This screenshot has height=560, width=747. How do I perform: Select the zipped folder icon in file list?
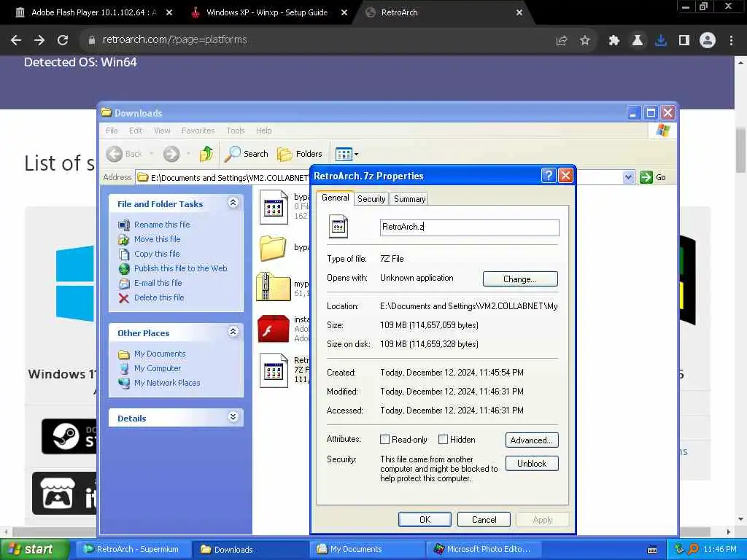pyautogui.click(x=274, y=287)
